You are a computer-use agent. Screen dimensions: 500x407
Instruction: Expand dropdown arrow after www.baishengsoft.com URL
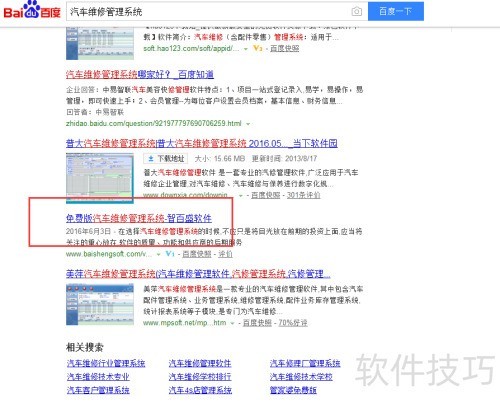tap(158, 255)
